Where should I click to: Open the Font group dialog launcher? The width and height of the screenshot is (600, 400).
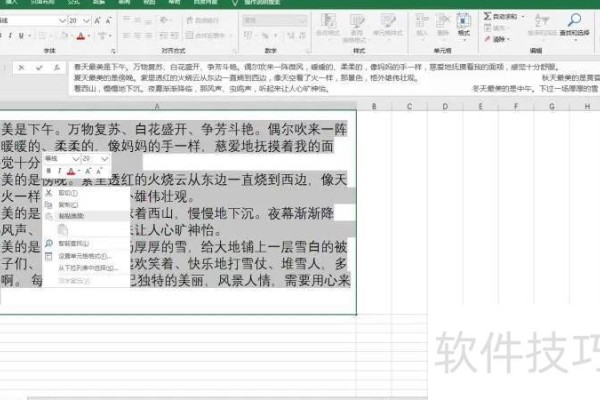(x=113, y=51)
